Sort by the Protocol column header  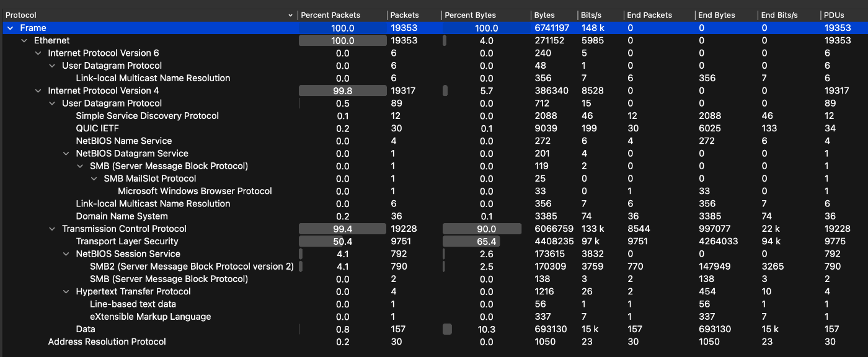click(149, 15)
